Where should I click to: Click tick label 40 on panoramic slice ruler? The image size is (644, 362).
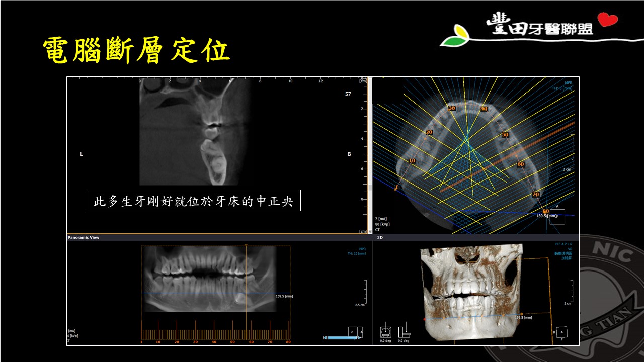pyautogui.click(x=214, y=342)
